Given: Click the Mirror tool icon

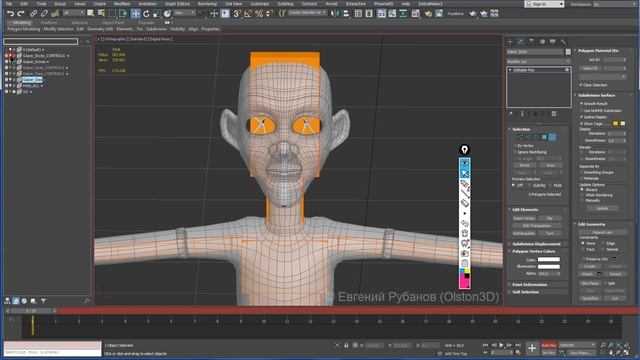Looking at the screenshot, I should click(335, 14).
